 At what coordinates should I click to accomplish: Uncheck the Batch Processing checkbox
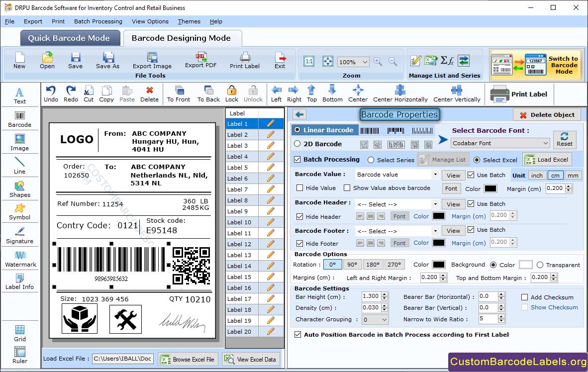pos(297,159)
